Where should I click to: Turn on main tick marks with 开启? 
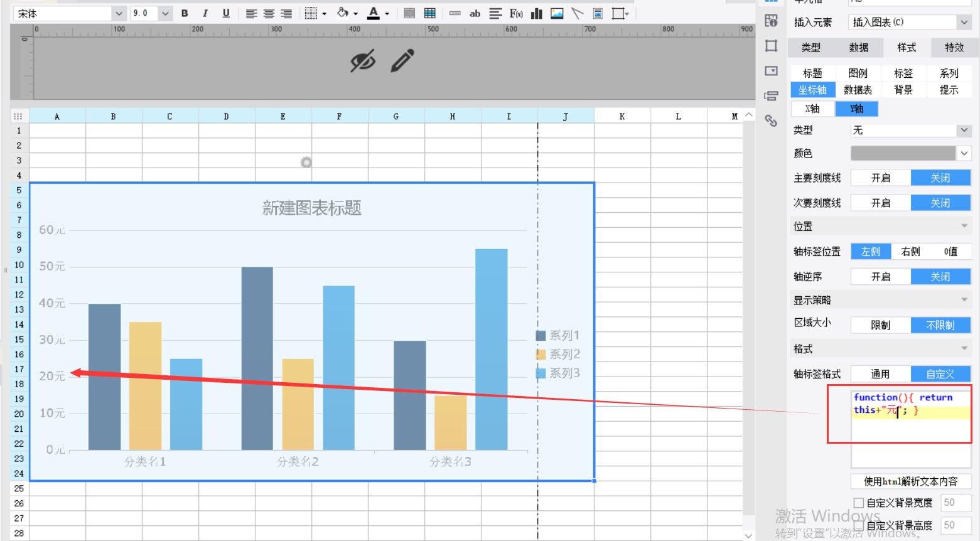point(881,178)
